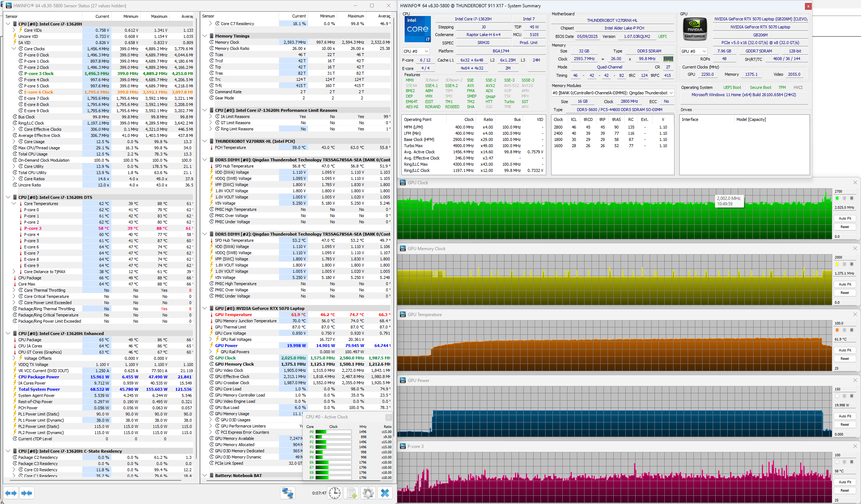Click green color swatch on GPU Clock graph
Screen dimensions: 861x504
(x=837, y=198)
